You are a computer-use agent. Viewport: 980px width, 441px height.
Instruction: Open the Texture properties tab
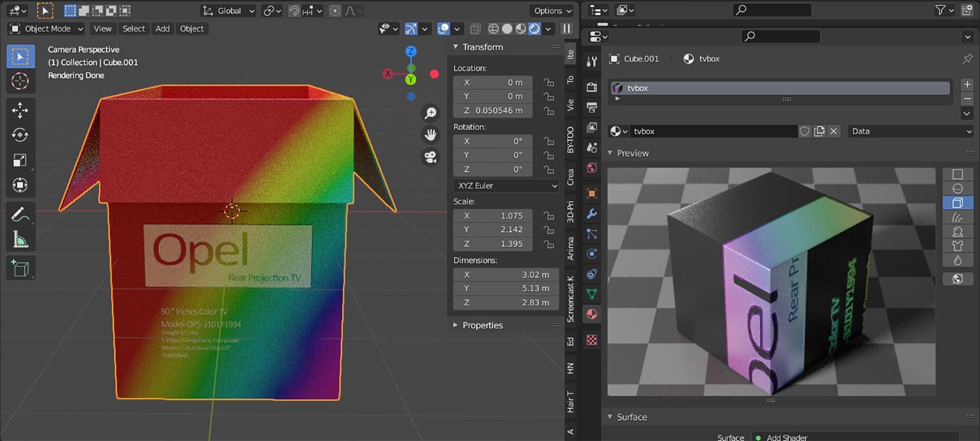592,340
